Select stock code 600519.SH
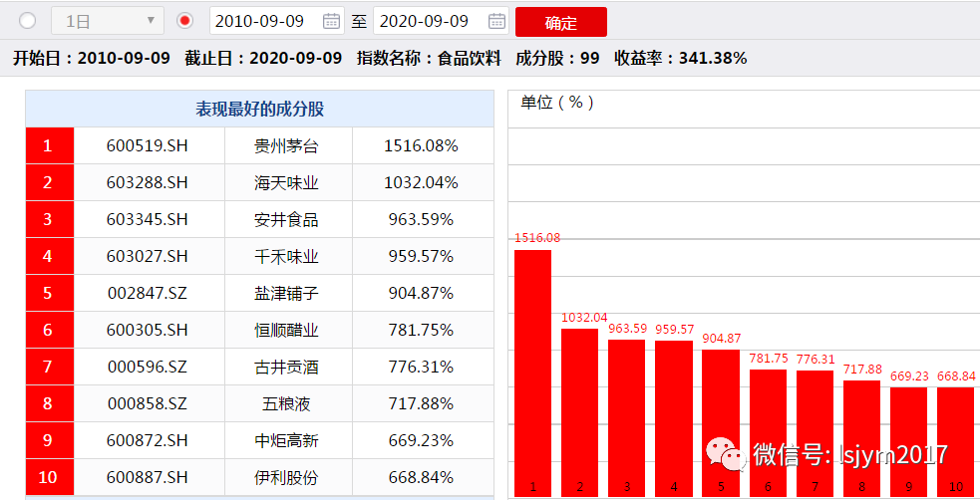Image resolution: width=980 pixels, height=500 pixels. (147, 145)
